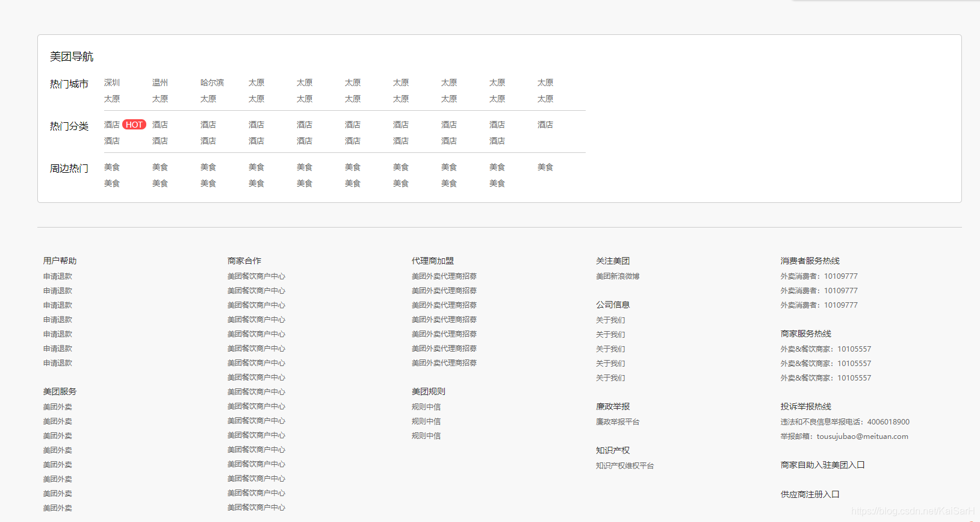Open the 温州 city link
The height and width of the screenshot is (522, 980).
click(x=160, y=82)
